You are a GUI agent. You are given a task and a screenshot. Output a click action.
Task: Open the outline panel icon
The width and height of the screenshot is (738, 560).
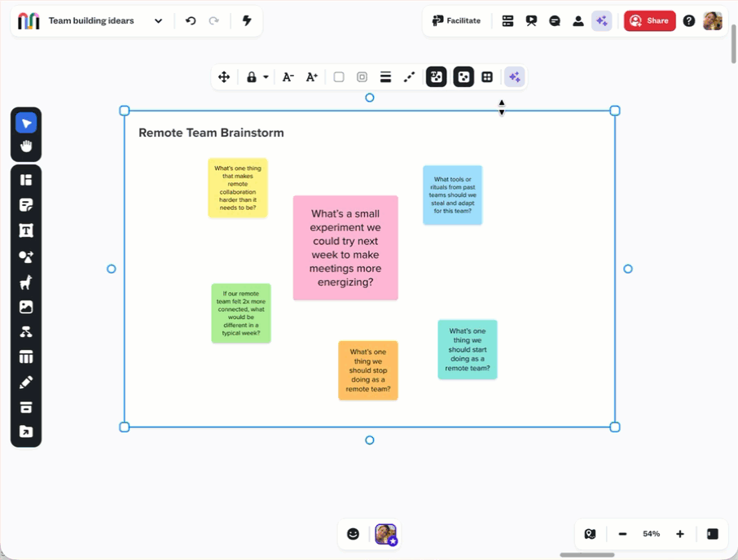coord(507,20)
